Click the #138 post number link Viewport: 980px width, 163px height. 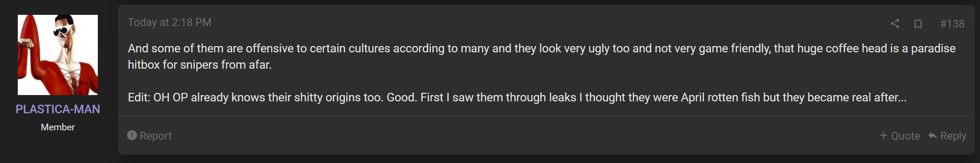(x=952, y=24)
